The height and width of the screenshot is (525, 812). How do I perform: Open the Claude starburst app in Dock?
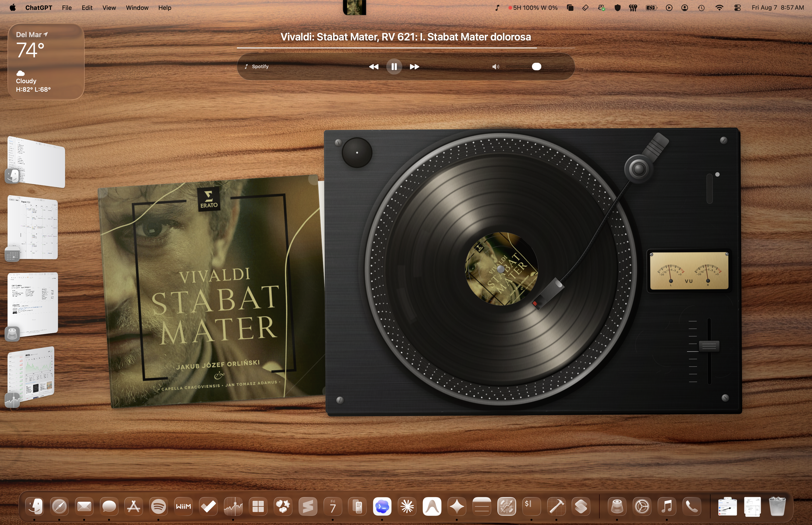407,506
